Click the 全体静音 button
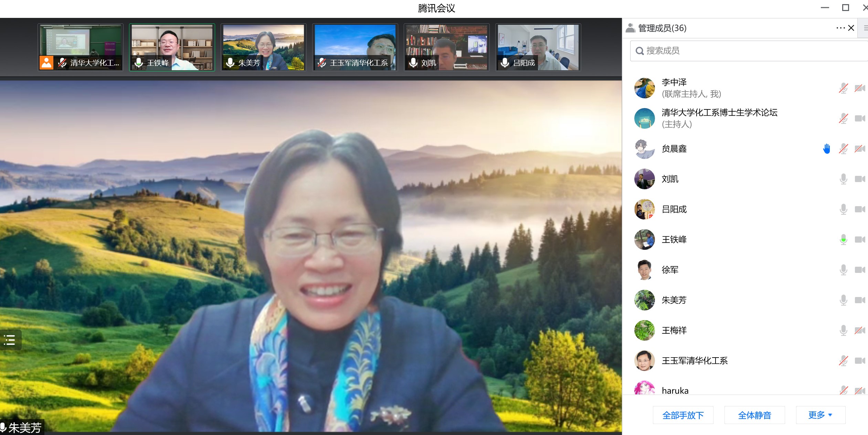This screenshot has width=868, height=435. 754,415
